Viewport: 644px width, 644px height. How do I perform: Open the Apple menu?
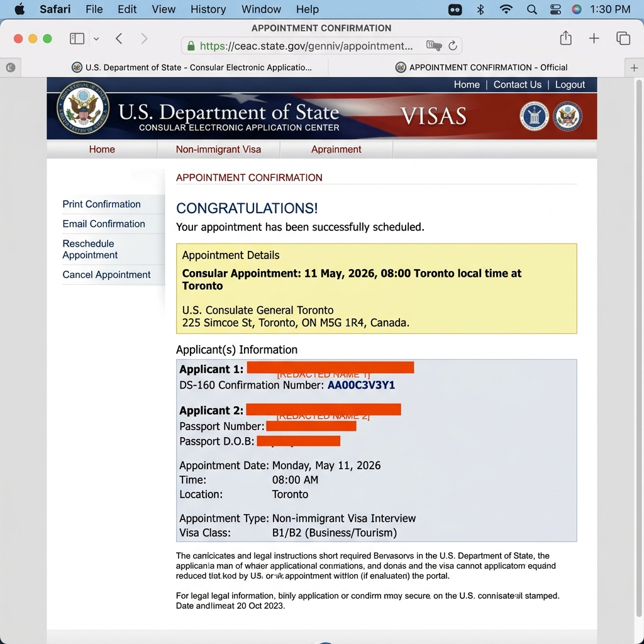tap(19, 9)
